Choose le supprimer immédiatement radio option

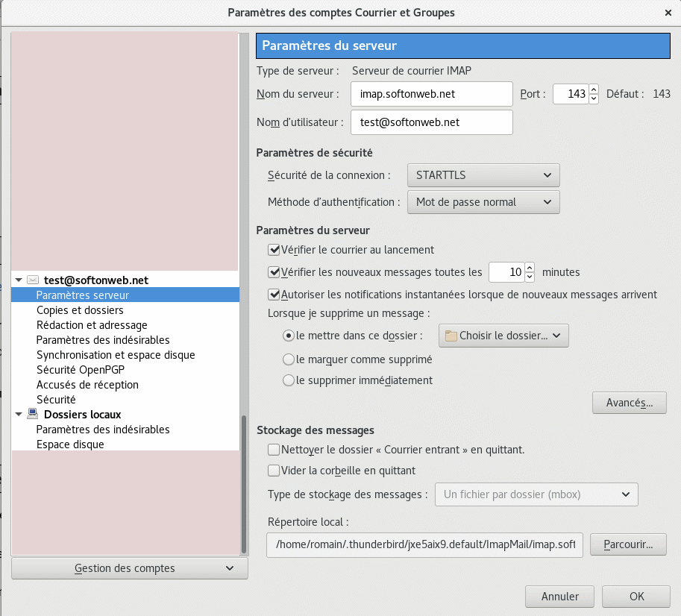pos(289,380)
